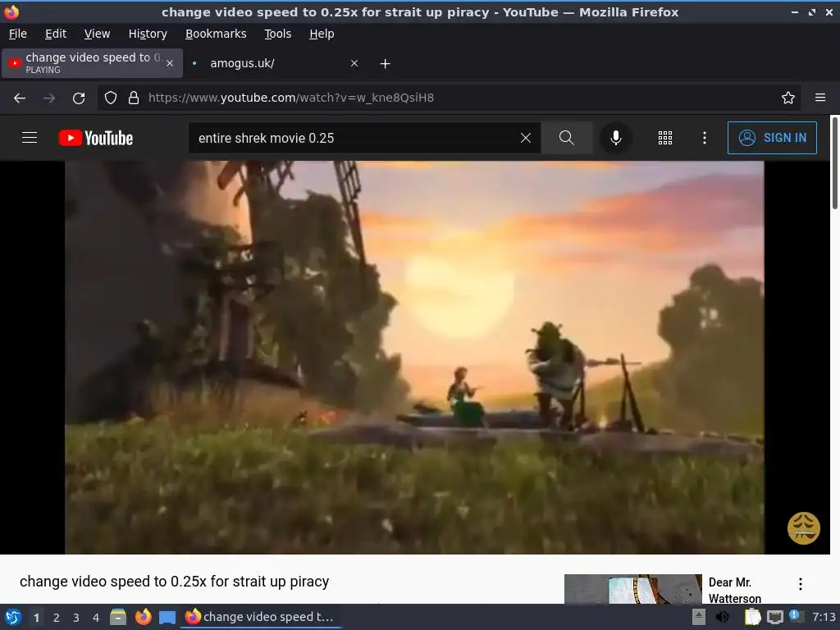Open the desktop start menu
Screen dimensions: 840x630
pyautogui.click(x=13, y=617)
